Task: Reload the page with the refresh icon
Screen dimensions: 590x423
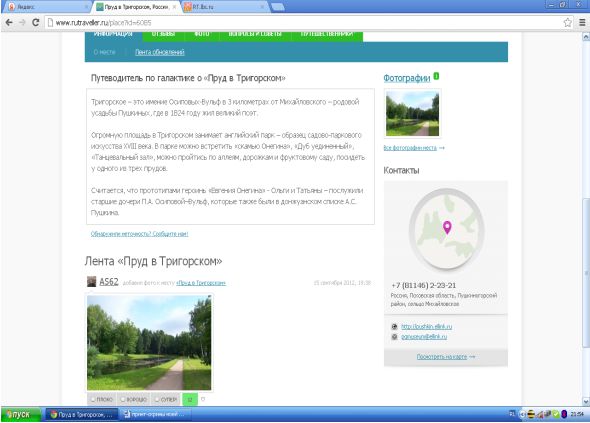Action: point(35,23)
